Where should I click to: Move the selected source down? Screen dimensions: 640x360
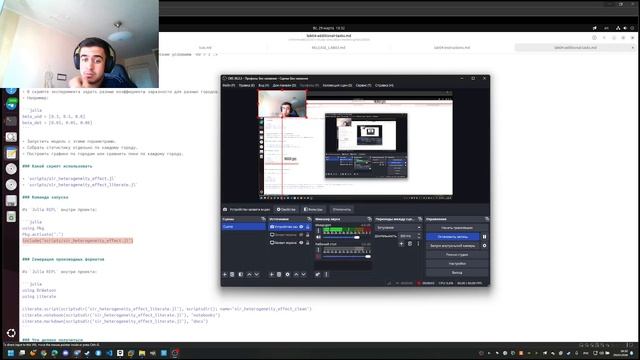tap(304, 275)
